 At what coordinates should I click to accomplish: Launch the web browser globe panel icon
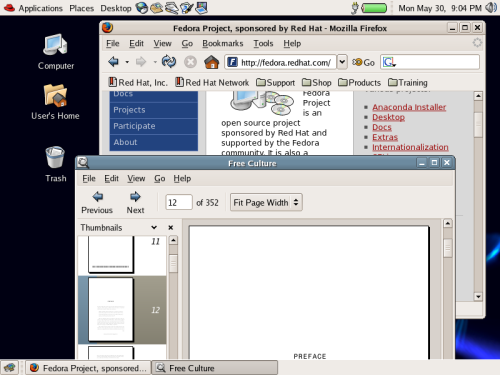pyautogui.click(x=142, y=8)
